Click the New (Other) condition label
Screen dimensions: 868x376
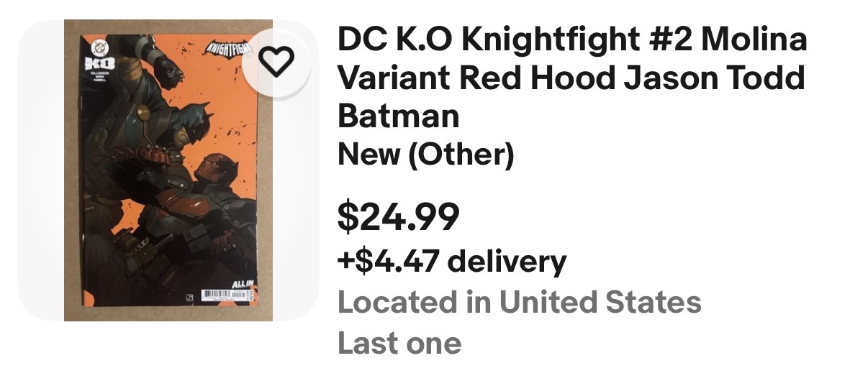(425, 153)
